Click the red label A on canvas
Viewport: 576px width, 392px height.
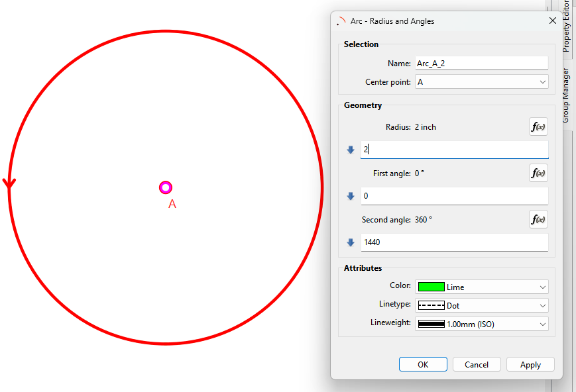[172, 204]
